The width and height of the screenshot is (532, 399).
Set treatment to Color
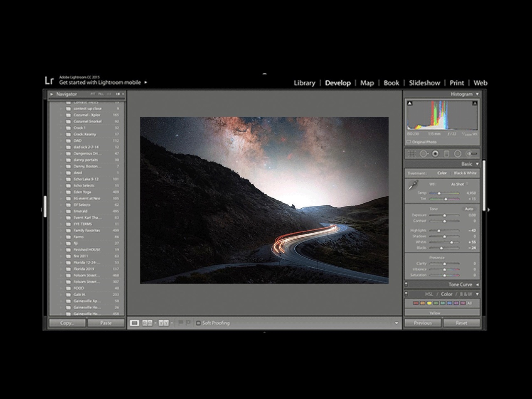pyautogui.click(x=442, y=173)
